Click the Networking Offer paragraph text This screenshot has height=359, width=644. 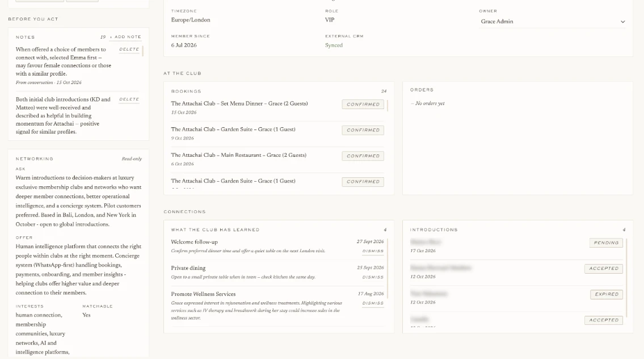[78, 270]
